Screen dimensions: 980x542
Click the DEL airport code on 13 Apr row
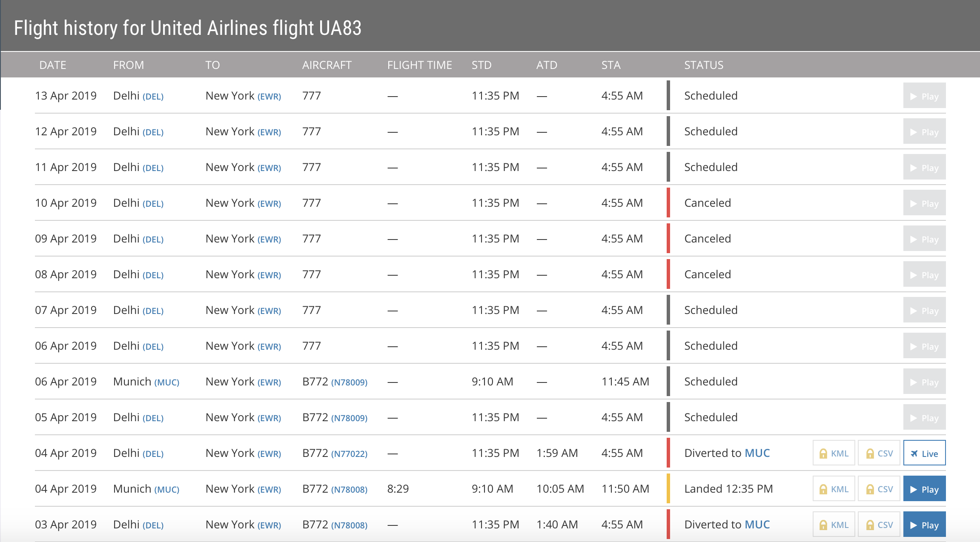tap(153, 97)
